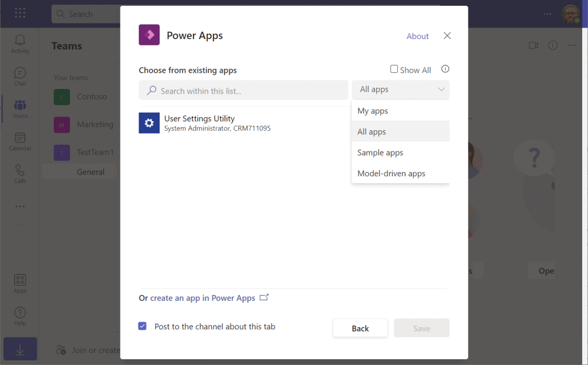The image size is (588, 365).
Task: Enable the Show All checkbox
Action: (394, 69)
